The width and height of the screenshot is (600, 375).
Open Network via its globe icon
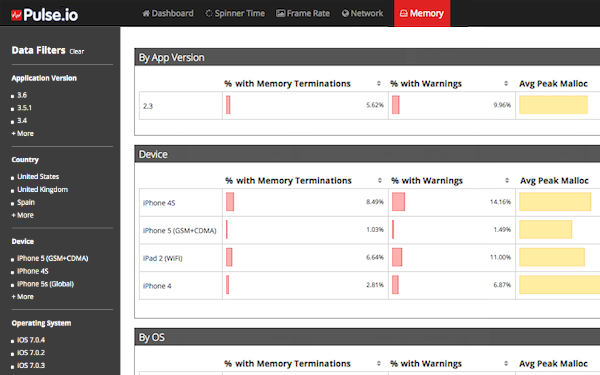tap(345, 13)
